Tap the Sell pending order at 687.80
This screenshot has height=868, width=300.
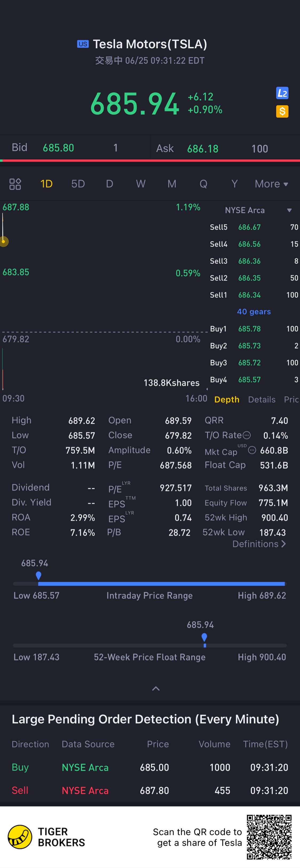pos(150,791)
